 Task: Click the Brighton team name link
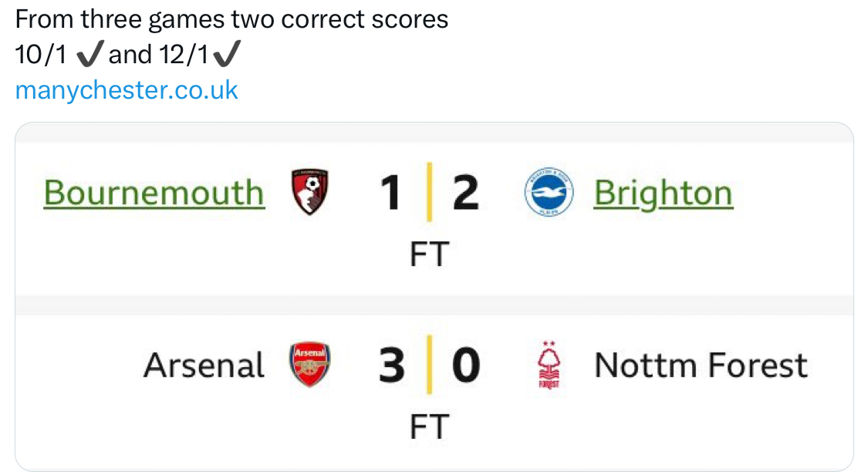tap(664, 194)
